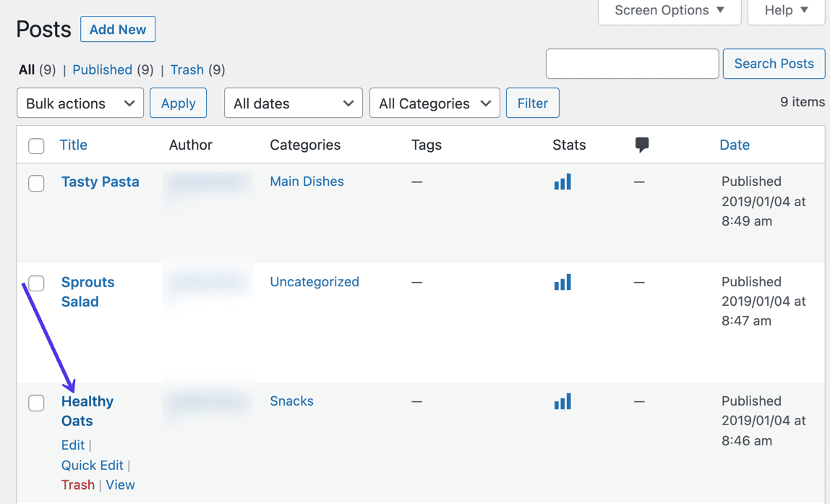This screenshot has width=830, height=504.
Task: Click Quick Edit for Healthy Oats
Action: pyautogui.click(x=92, y=465)
